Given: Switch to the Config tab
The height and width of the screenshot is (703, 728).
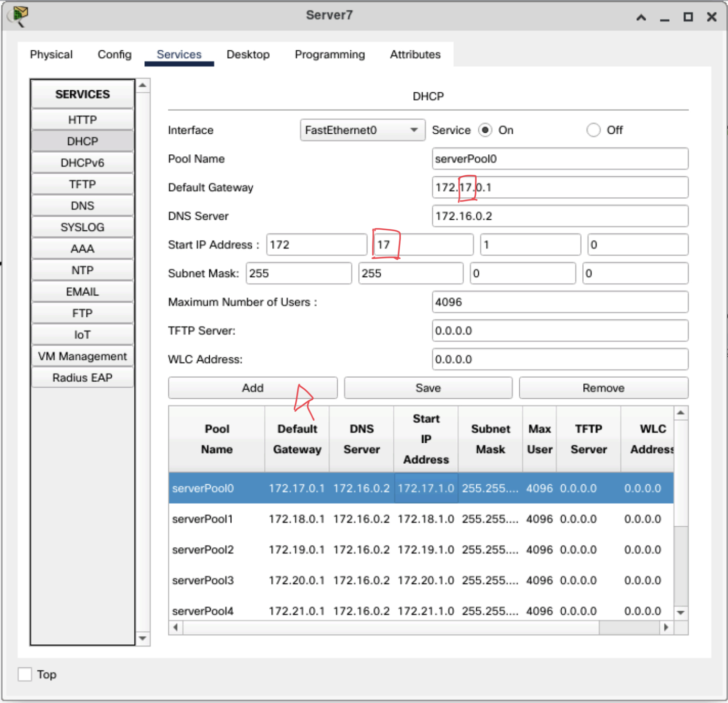Looking at the screenshot, I should tap(114, 55).
